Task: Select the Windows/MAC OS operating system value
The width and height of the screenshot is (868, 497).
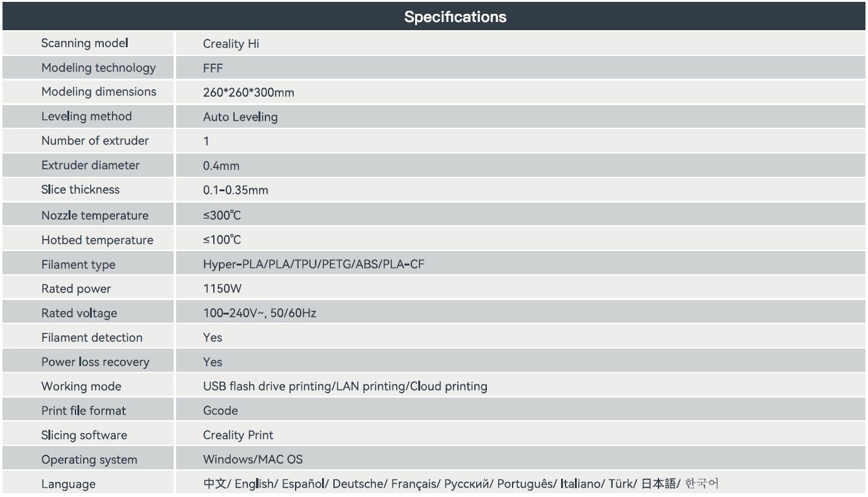Action: (x=253, y=460)
